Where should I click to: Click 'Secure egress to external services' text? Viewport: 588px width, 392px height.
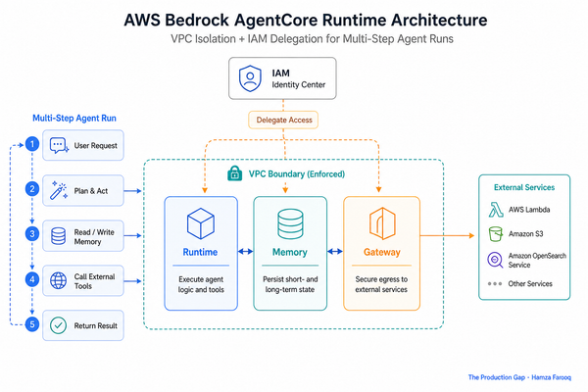click(381, 284)
